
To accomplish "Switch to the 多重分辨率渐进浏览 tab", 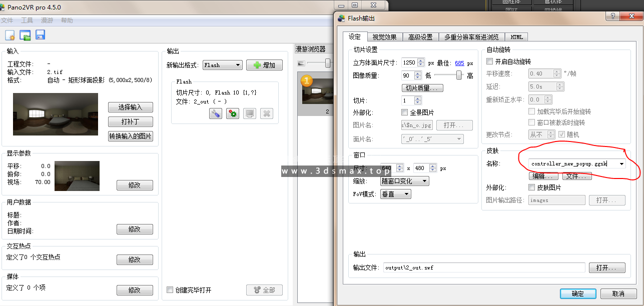I will click(471, 37).
